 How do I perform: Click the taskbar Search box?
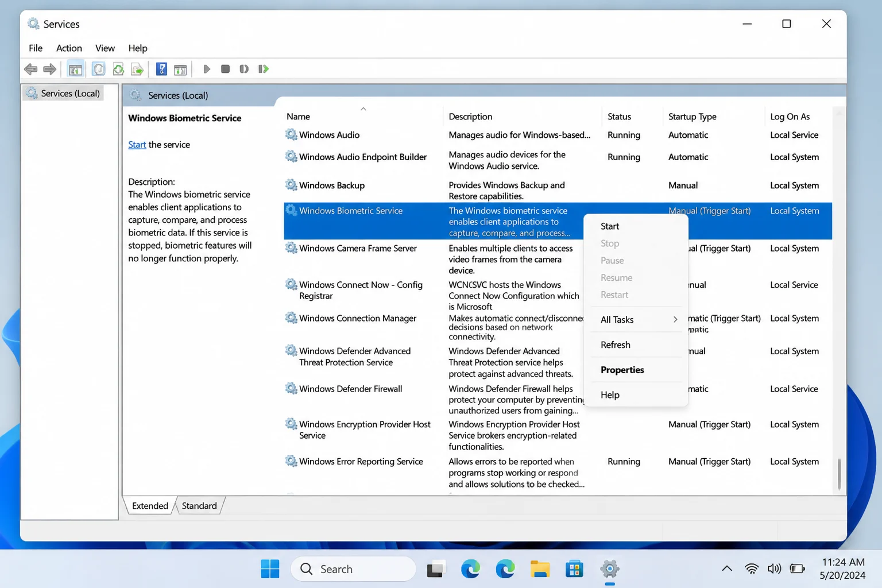coord(353,569)
